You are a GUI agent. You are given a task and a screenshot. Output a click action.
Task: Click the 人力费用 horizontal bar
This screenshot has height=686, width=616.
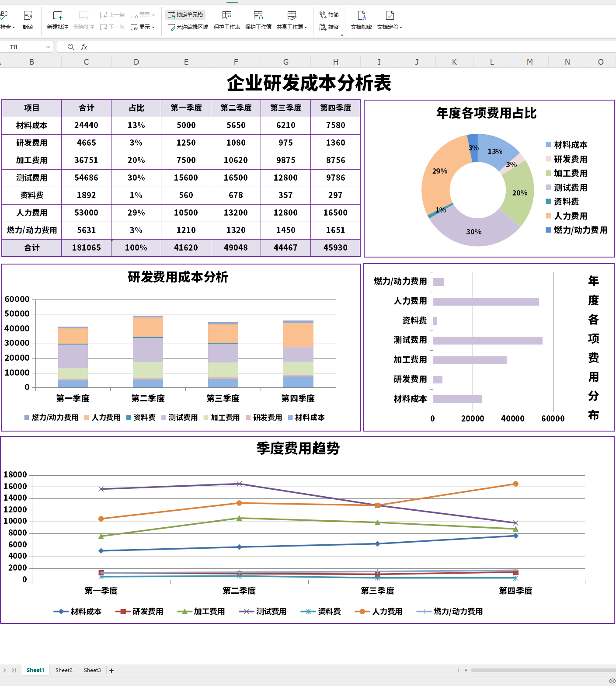click(x=486, y=302)
